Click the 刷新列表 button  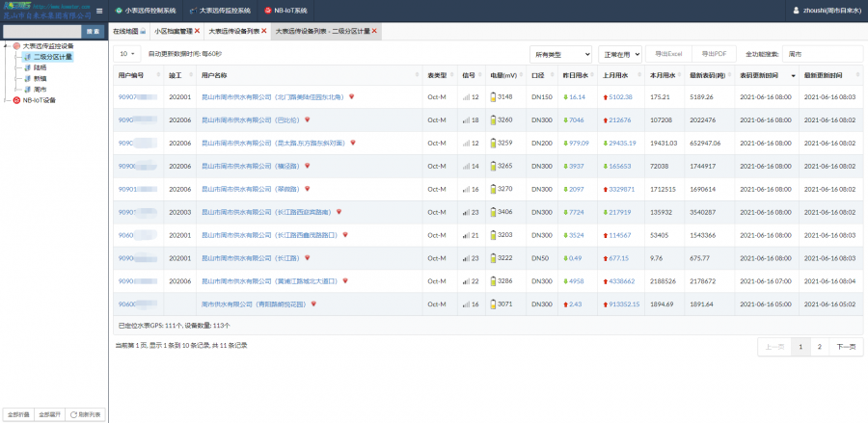pos(85,414)
